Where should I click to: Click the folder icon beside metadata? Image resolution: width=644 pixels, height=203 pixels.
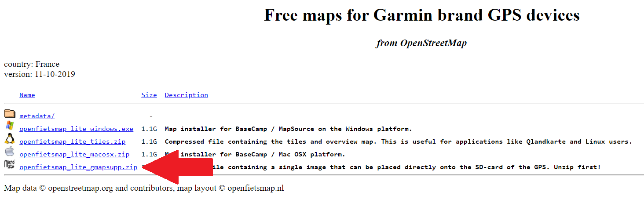(x=10, y=114)
